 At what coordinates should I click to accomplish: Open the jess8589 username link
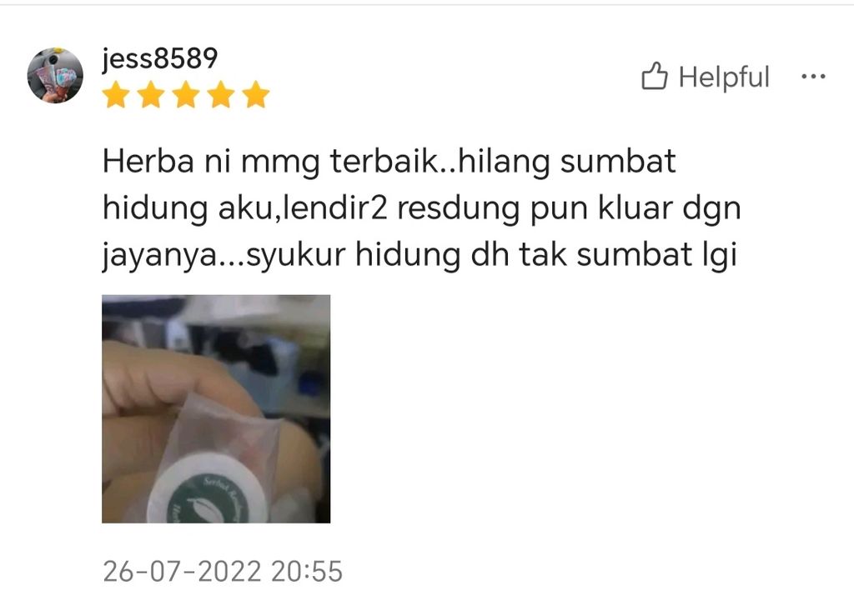point(159,59)
